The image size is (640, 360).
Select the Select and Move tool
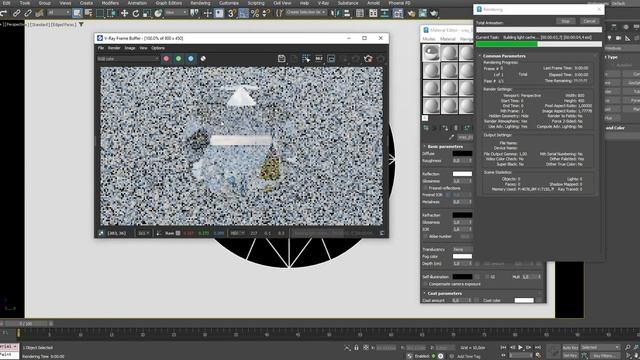coord(124,13)
